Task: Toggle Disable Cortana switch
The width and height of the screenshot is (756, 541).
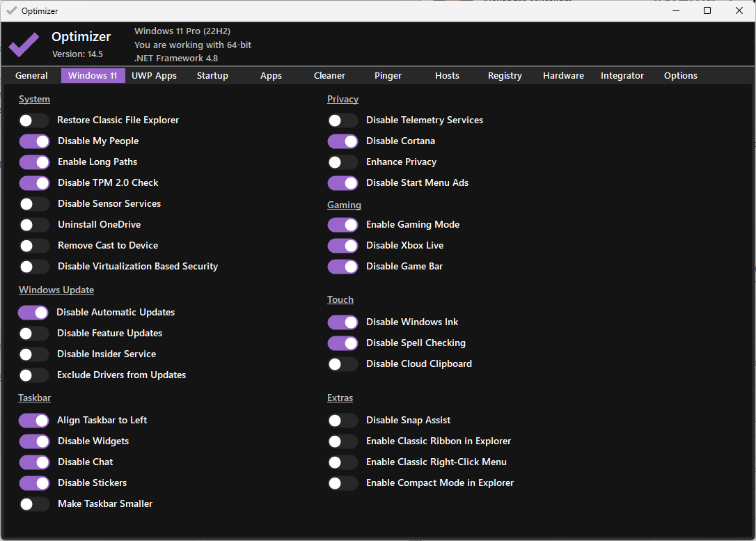Action: [x=342, y=141]
